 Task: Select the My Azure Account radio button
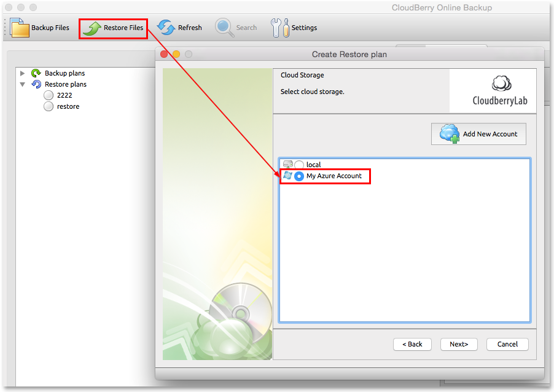click(x=299, y=176)
